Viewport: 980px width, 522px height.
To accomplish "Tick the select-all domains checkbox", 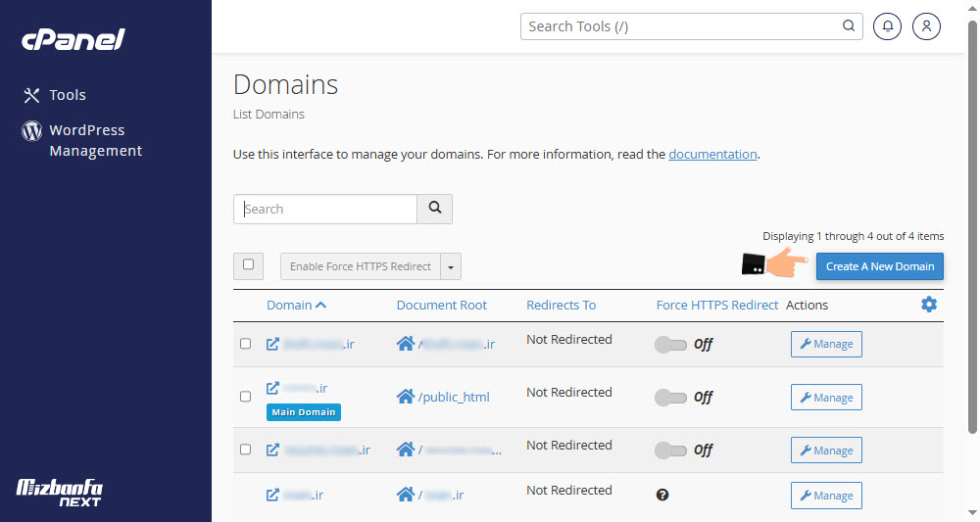I will coord(248,264).
